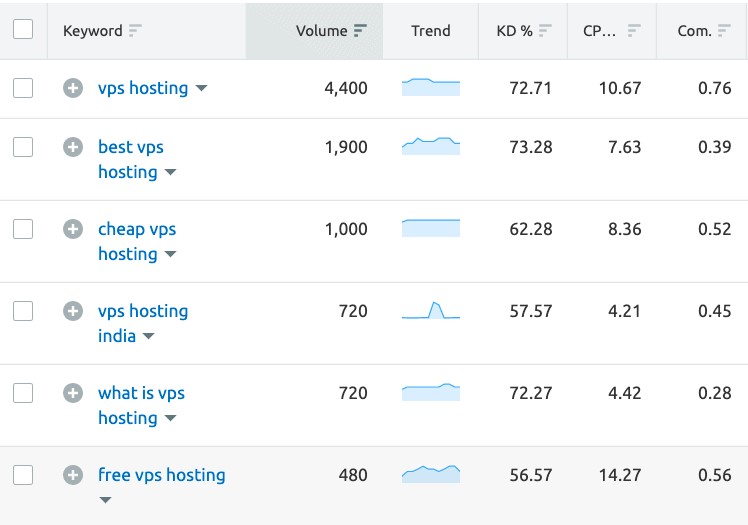Click trend sparkline for 'what is vps hosting'

tap(431, 392)
